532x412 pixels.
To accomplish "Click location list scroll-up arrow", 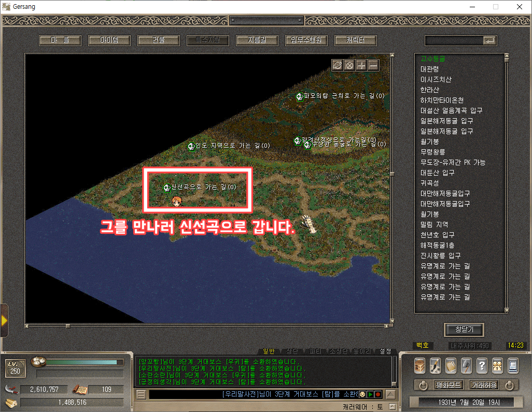I will click(x=507, y=55).
